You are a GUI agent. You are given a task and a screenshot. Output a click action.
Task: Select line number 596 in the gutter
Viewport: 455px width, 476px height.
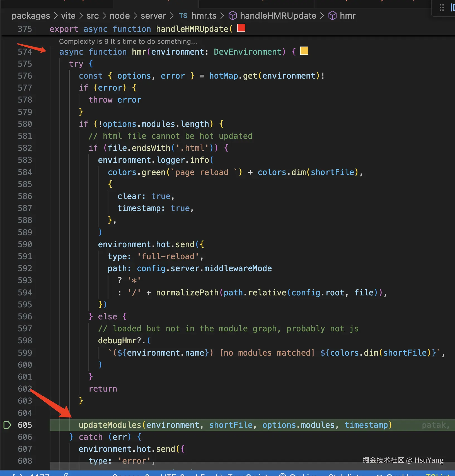pos(25,317)
